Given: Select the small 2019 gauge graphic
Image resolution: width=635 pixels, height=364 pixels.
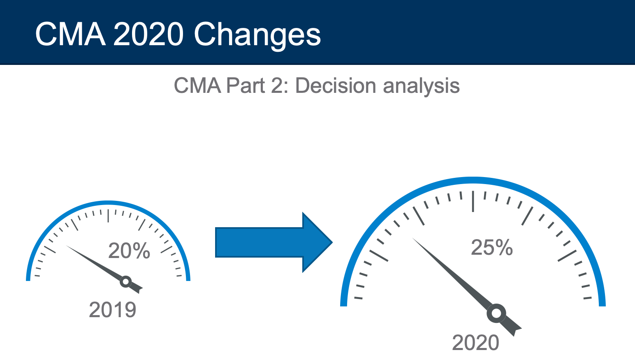Looking at the screenshot, I should [108, 247].
